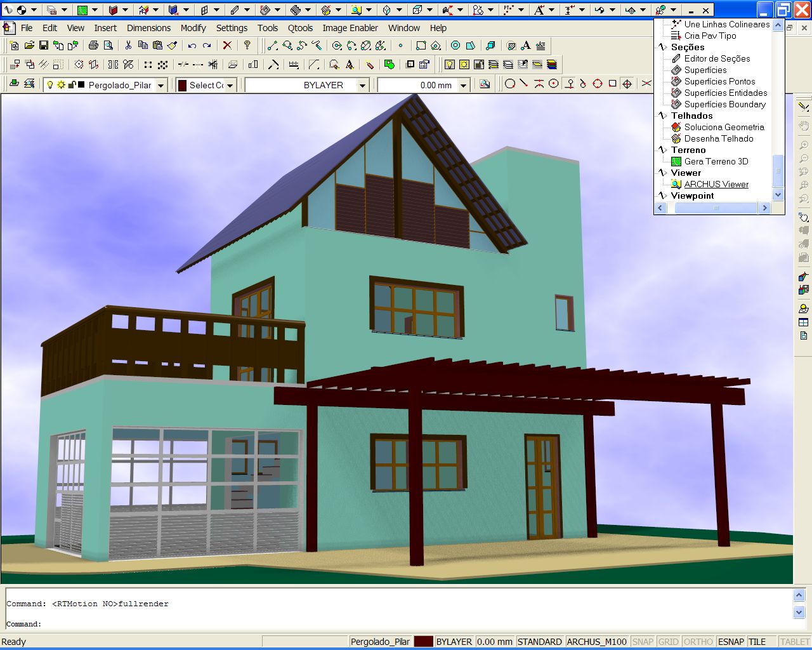The width and height of the screenshot is (812, 650).
Task: Open the Qtools menu
Action: [300, 28]
